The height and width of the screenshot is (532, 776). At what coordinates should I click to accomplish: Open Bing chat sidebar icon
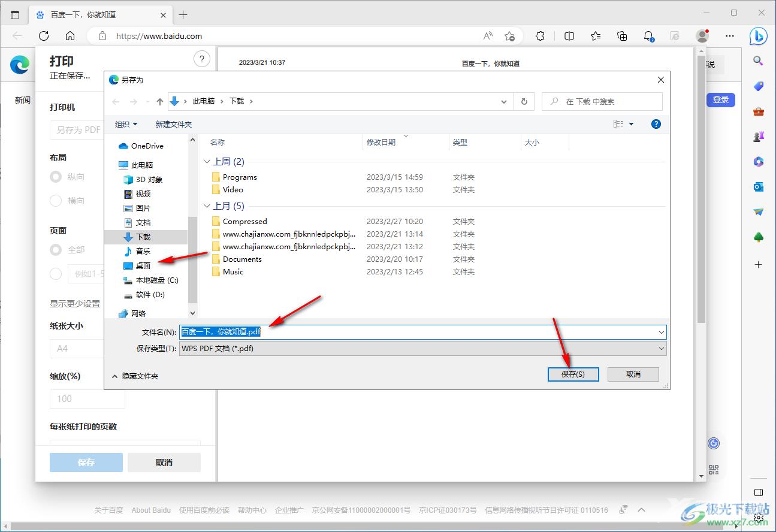tap(758, 36)
